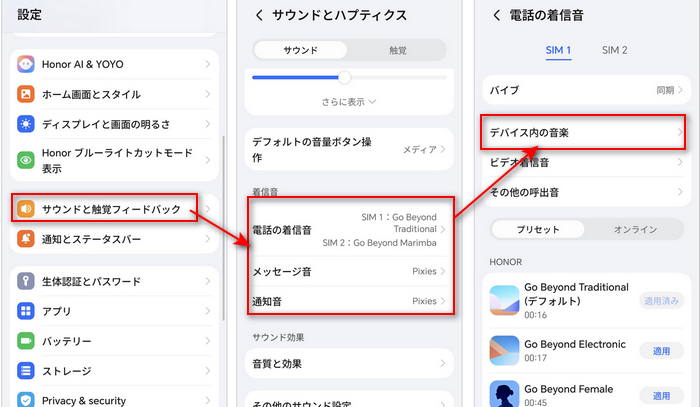Viewport: 700px width, 407px height.
Task: Open ストレージ settings
Action: pyautogui.click(x=114, y=371)
